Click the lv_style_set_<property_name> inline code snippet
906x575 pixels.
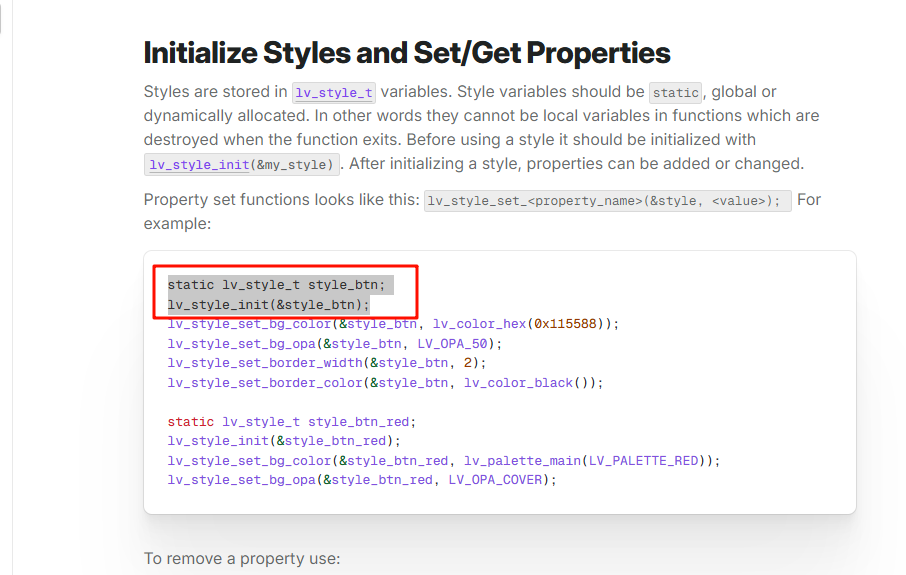point(607,201)
